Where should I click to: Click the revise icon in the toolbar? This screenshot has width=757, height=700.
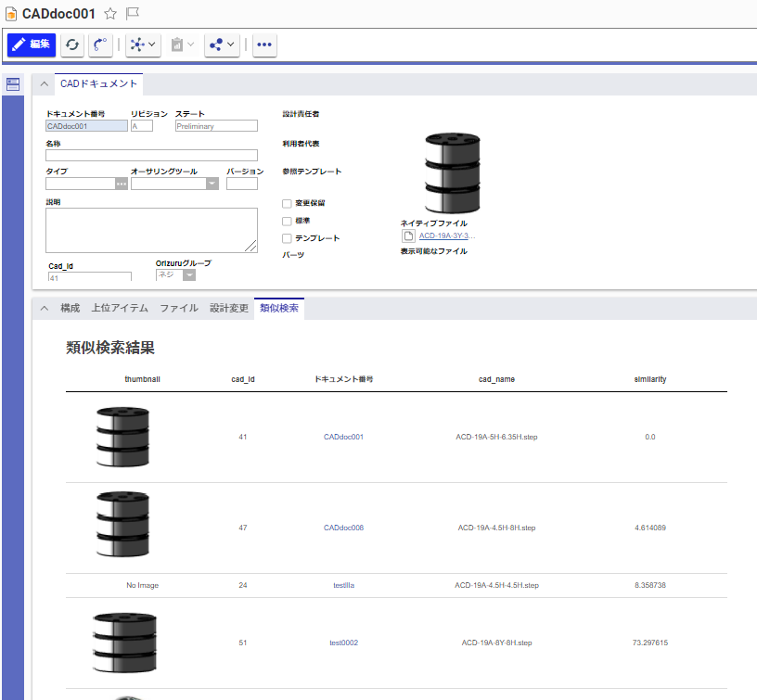coord(100,45)
